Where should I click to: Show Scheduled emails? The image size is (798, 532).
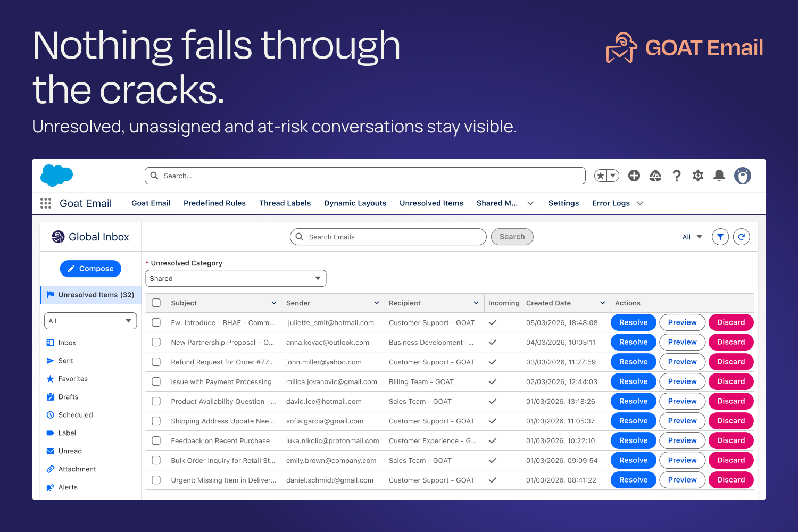pyautogui.click(x=76, y=415)
